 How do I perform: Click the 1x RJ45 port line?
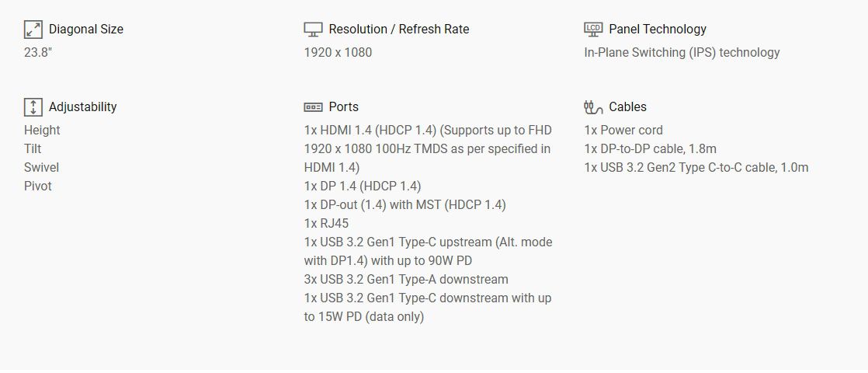[x=326, y=223]
